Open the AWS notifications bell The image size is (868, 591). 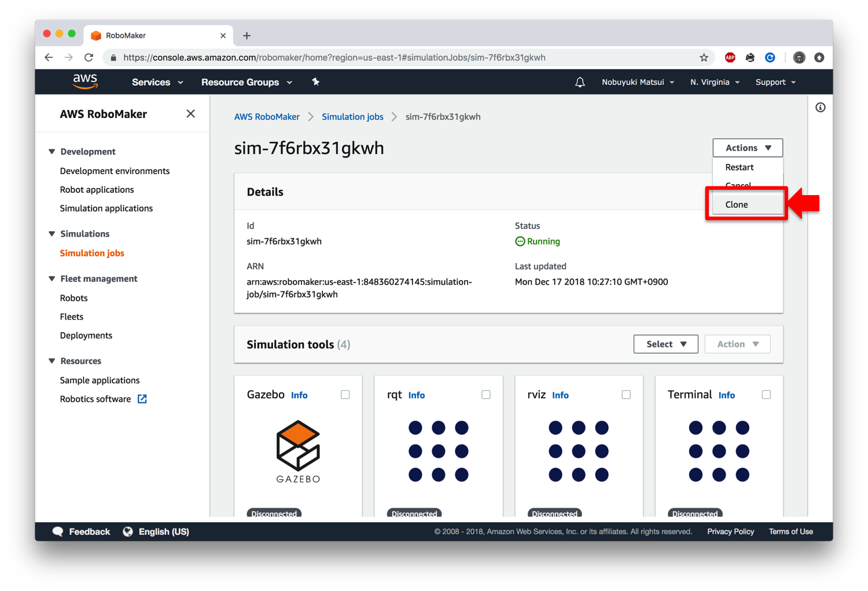[x=580, y=82]
